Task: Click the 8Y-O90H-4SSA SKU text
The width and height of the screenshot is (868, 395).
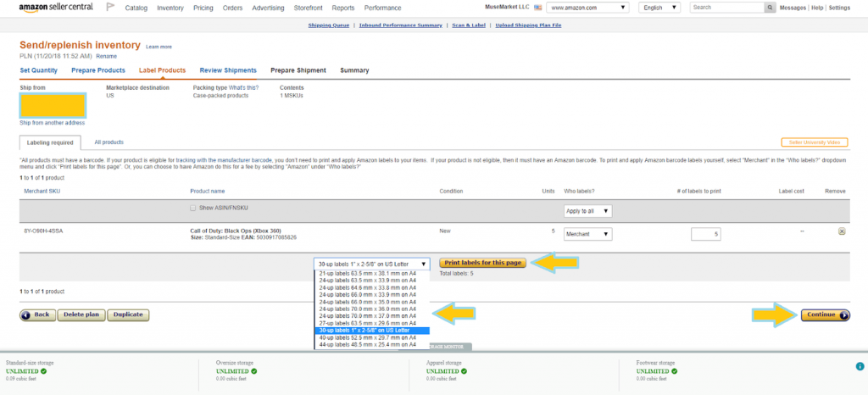Action: [43, 231]
